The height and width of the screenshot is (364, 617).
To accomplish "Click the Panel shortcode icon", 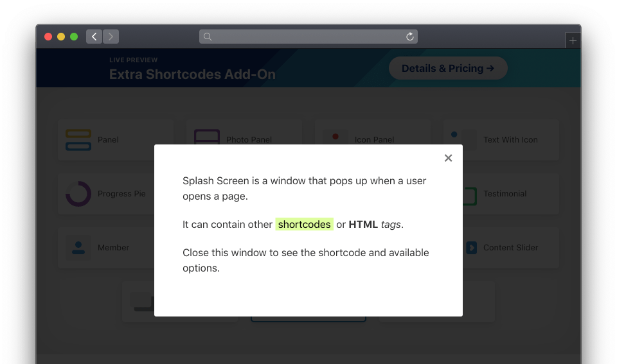I will pos(78,140).
